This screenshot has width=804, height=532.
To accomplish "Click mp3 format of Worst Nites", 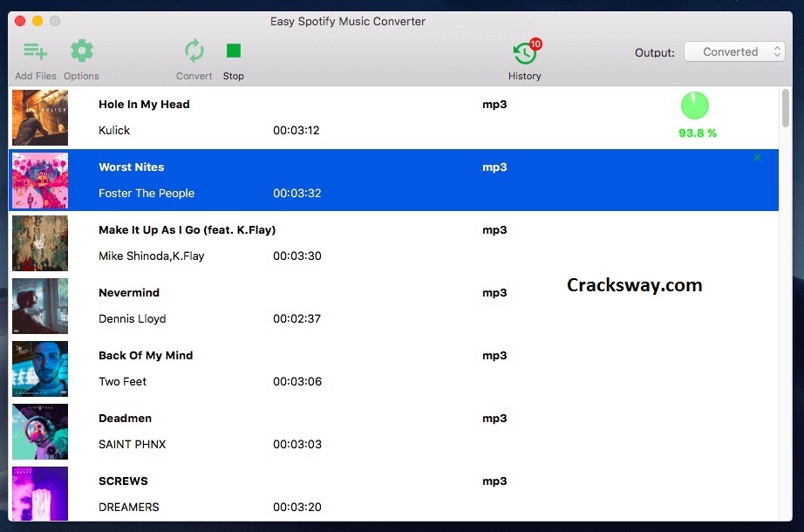I will (x=494, y=167).
